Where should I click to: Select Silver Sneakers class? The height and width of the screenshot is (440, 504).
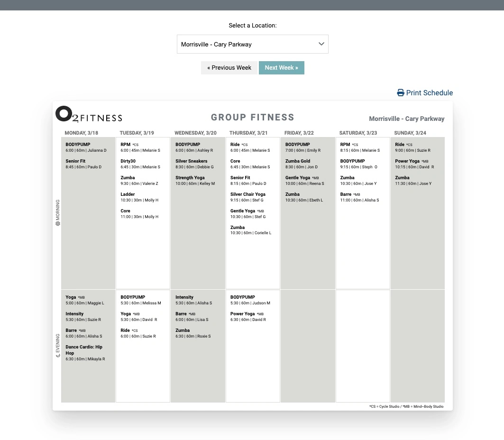tap(194, 164)
